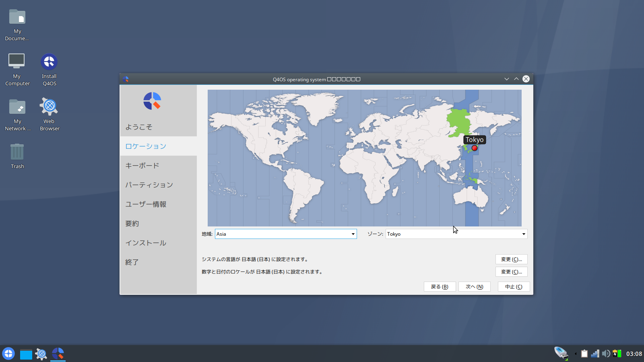
Task: Click 中止 to abort the installation
Action: pos(514,286)
